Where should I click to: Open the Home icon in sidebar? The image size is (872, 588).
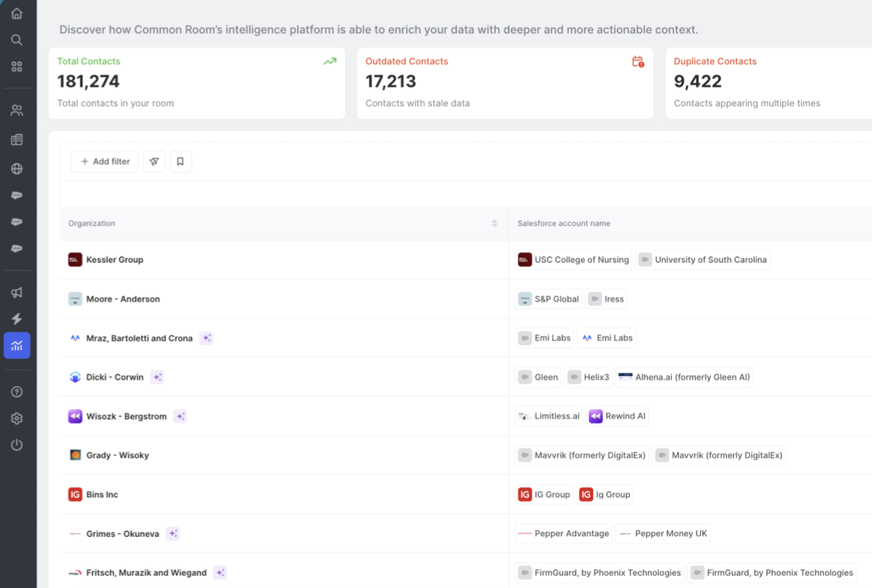coord(17,14)
